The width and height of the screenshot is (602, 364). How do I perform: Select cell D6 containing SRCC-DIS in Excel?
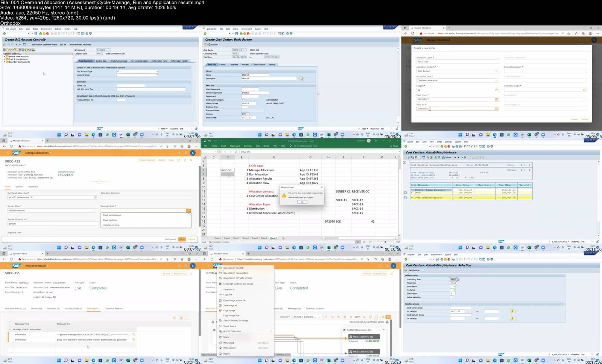pyautogui.click(x=227, y=170)
